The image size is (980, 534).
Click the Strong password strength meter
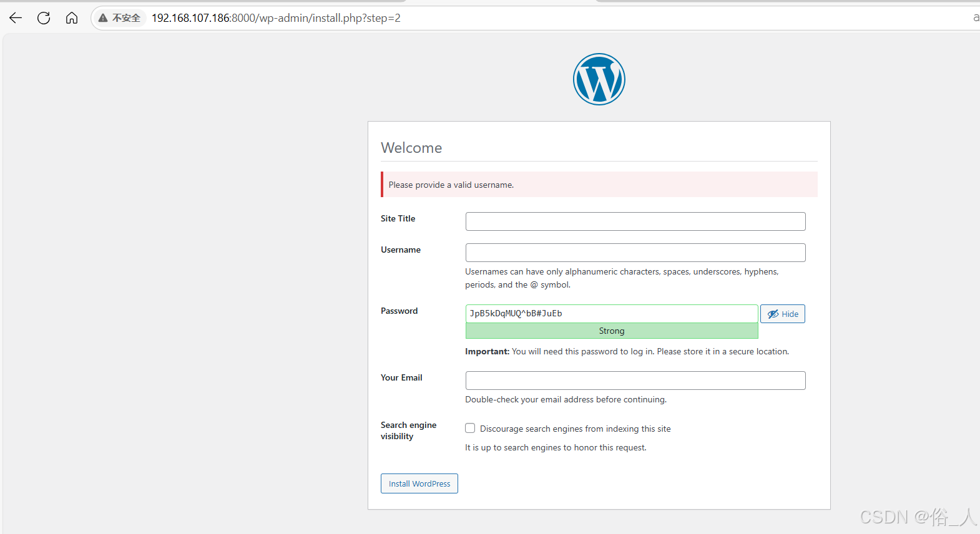pyautogui.click(x=612, y=331)
